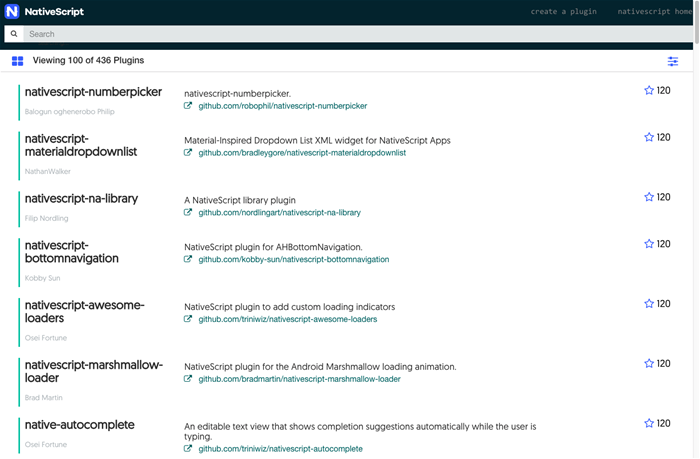Click external link icon for bottomnavigation repo
This screenshot has height=459, width=700.
coord(188,259)
